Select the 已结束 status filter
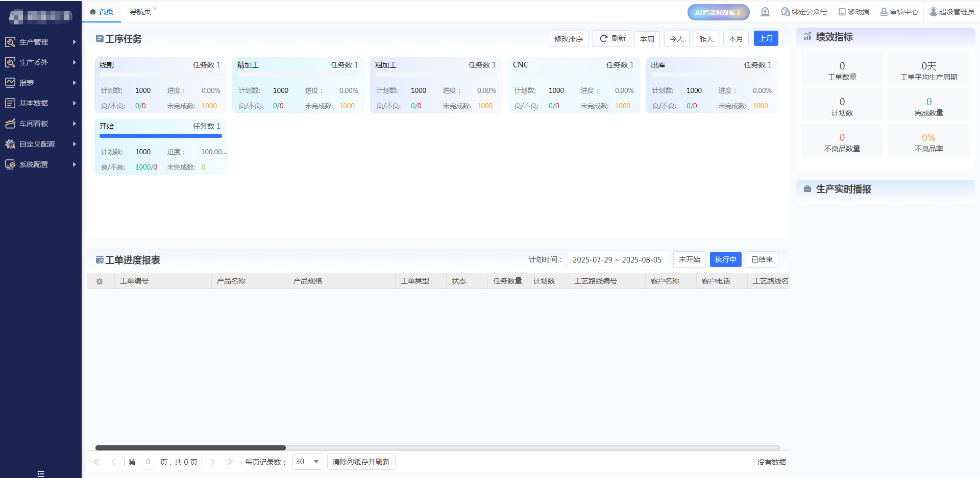Screen dimensions: 980x478 pyautogui.click(x=762, y=259)
